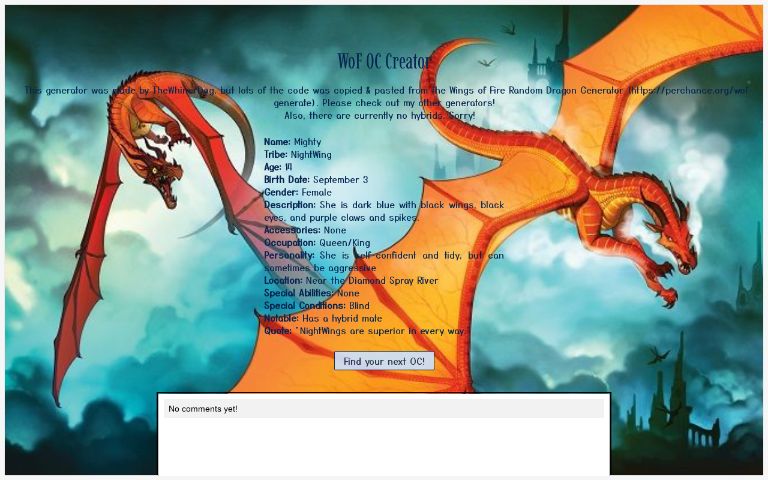Select the "Tribe: NightWing" line
The height and width of the screenshot is (480, 768).
[x=297, y=155]
